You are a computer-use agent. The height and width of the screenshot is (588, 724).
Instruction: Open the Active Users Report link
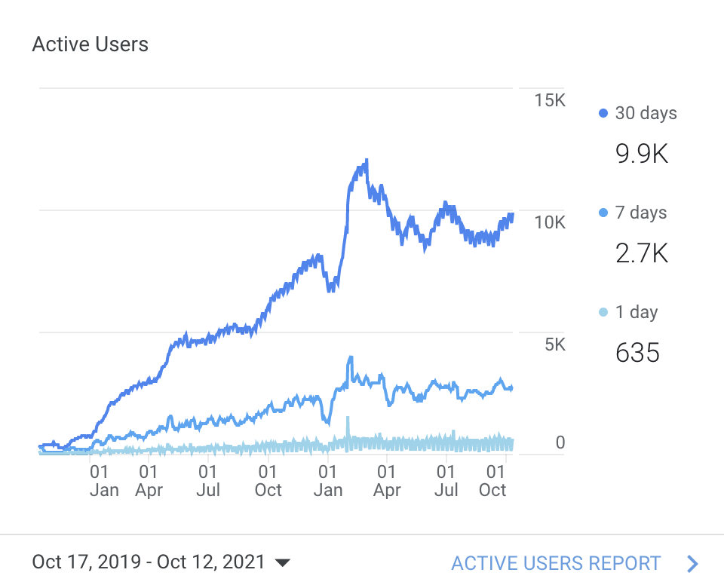pyautogui.click(x=556, y=563)
